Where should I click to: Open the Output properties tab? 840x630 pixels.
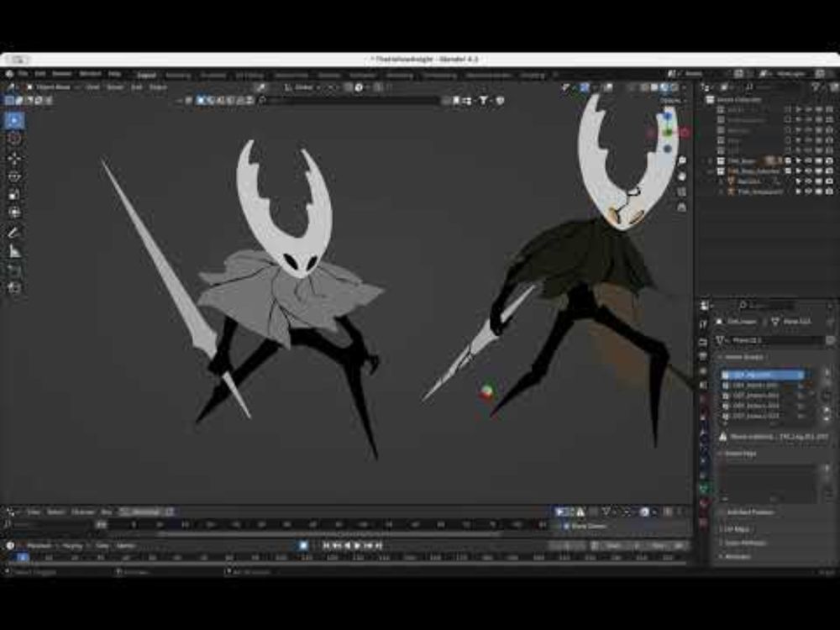[703, 356]
